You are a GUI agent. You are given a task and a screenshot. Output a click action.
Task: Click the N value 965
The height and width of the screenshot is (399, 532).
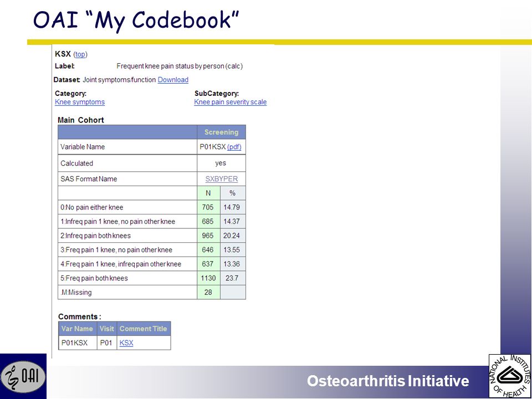(x=208, y=236)
